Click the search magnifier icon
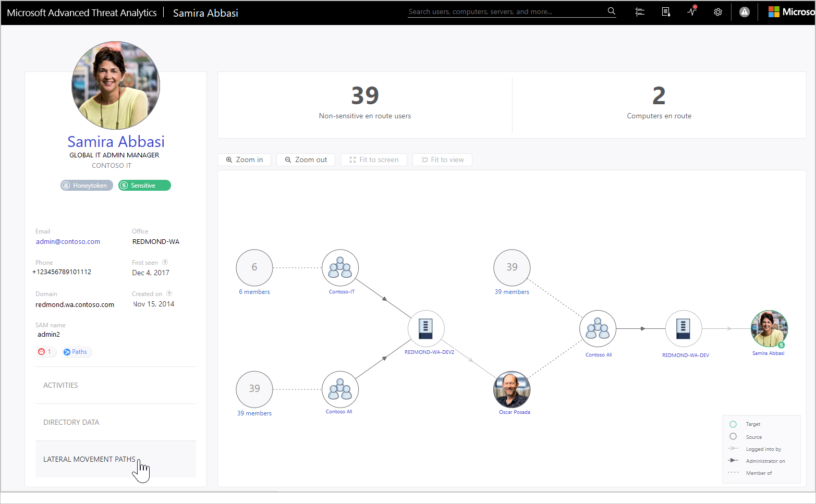Screen dimensions: 816x504 [611, 11]
